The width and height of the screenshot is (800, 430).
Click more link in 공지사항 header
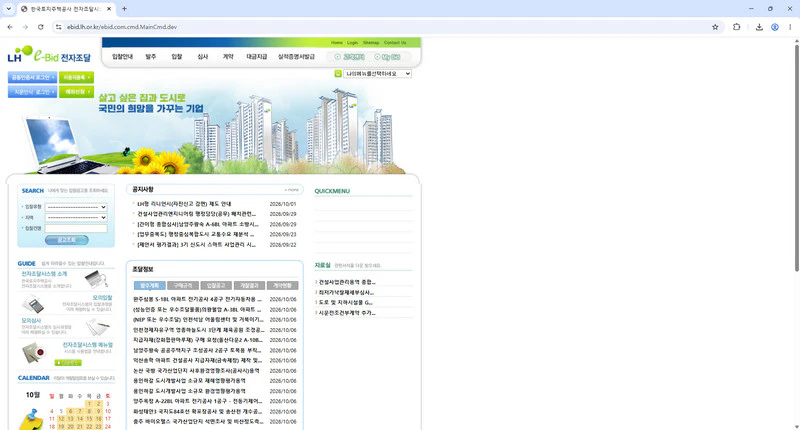(292, 190)
